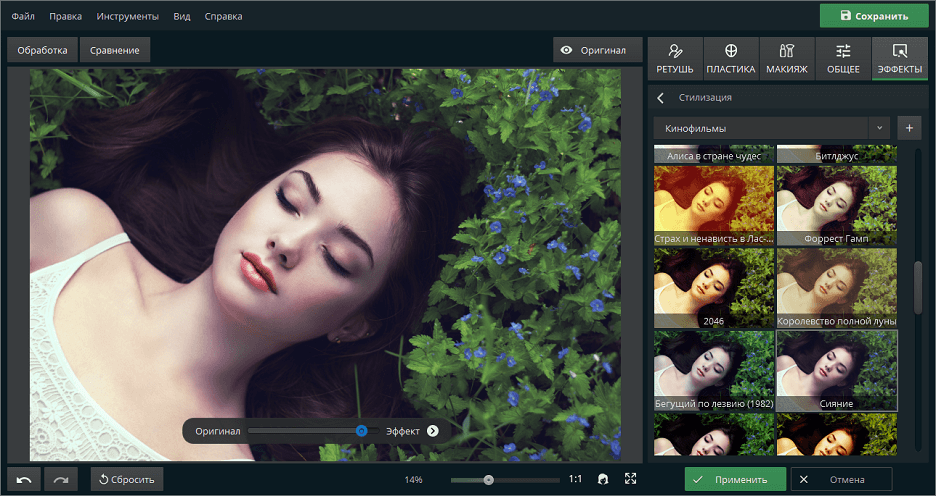The image size is (936, 496).
Task: Add a new preset with plus button
Action: point(909,128)
